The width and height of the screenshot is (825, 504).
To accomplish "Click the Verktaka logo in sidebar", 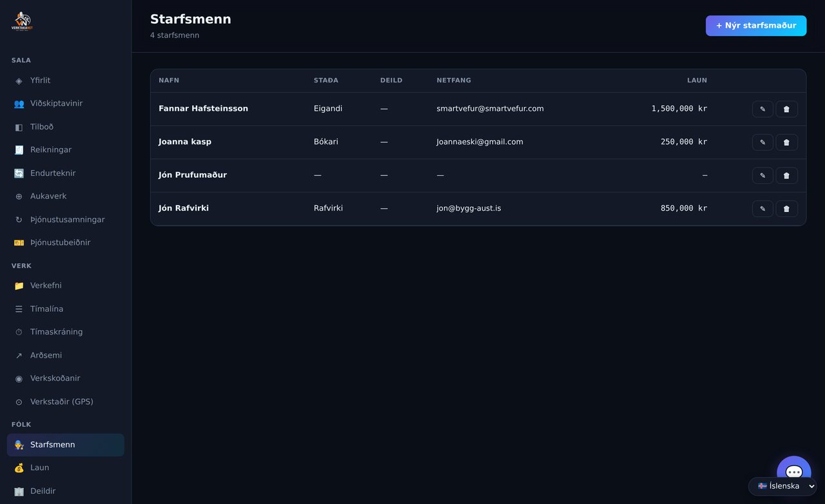I will coord(22,22).
